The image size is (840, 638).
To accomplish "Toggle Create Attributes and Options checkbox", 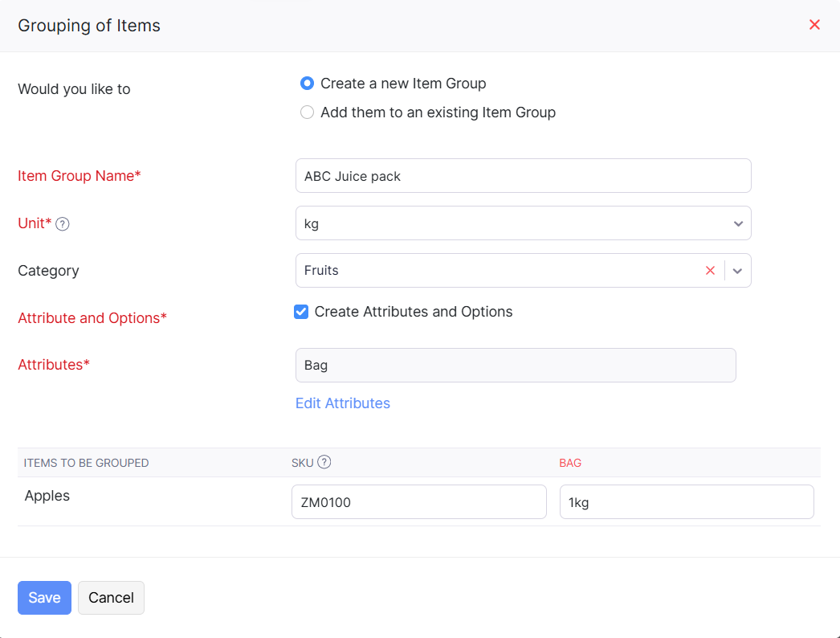I will 302,312.
